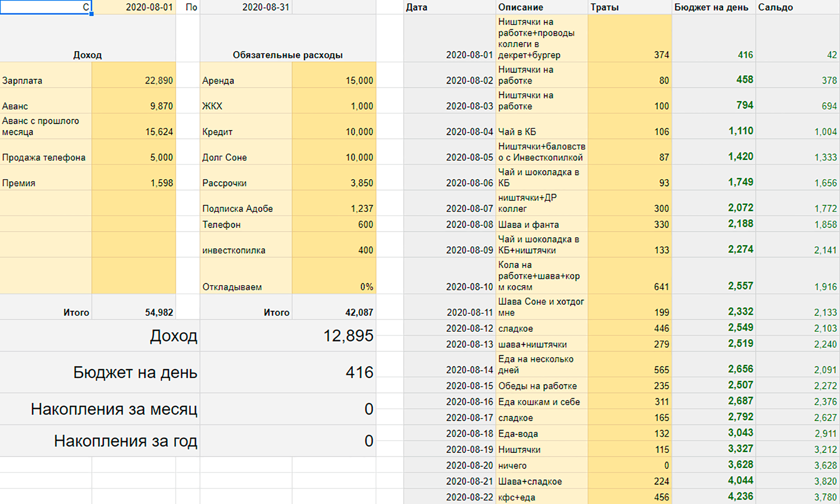Click the Продажа телефона label cell
840x504 pixels.
point(46,152)
